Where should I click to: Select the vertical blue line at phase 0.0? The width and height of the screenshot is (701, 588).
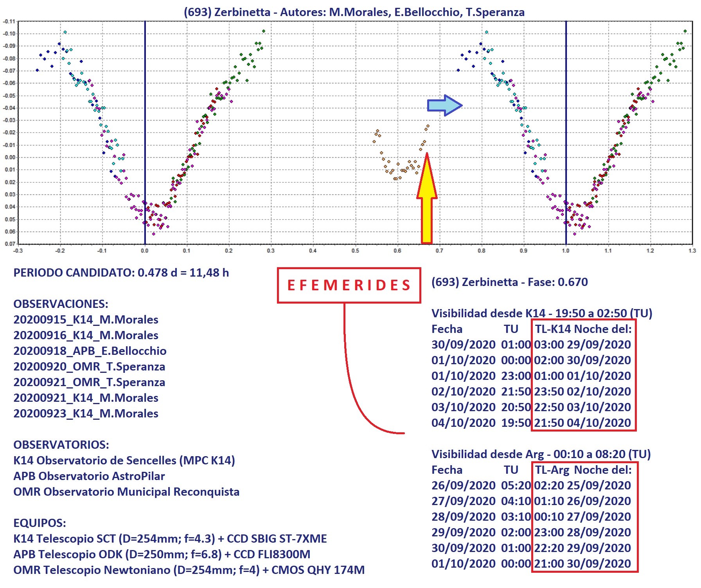[x=145, y=117]
